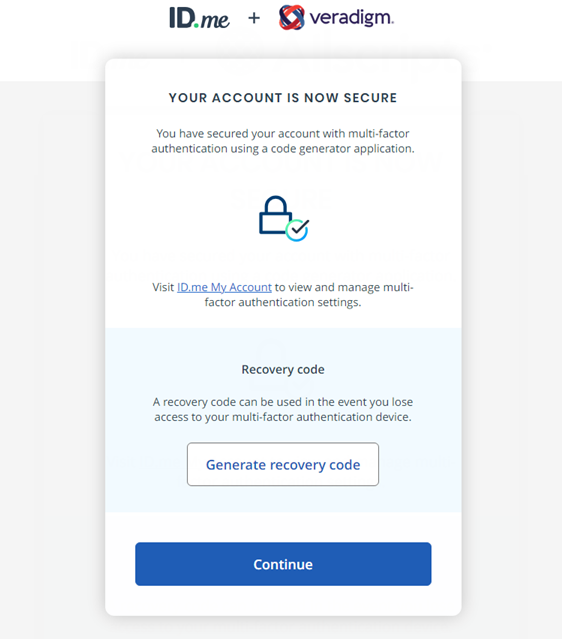Click the ID.me logo at top
562x639 pixels.
(x=199, y=18)
